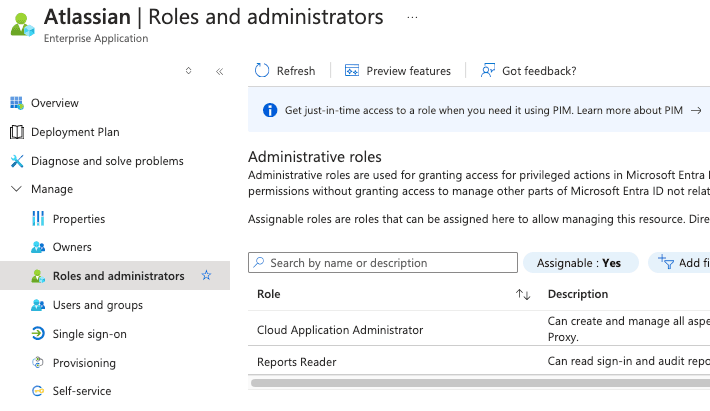Favorite Roles and administrators with star
Screen dimensions: 710x411
tap(206, 275)
